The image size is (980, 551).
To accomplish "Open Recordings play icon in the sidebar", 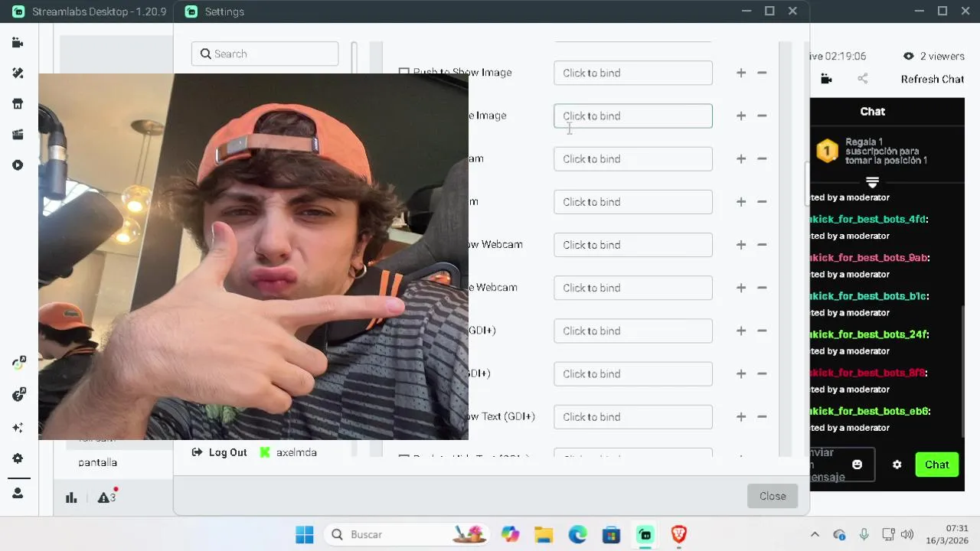I will (x=18, y=165).
